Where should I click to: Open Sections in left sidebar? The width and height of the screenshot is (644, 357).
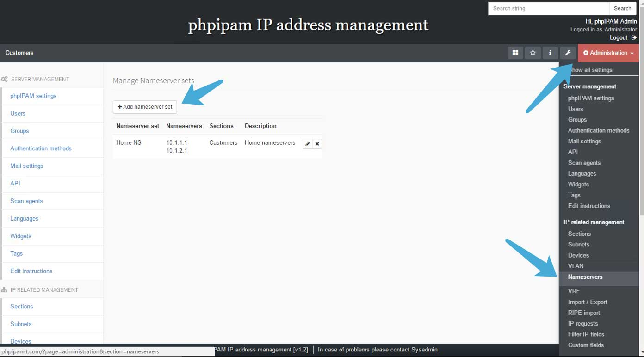(x=22, y=307)
